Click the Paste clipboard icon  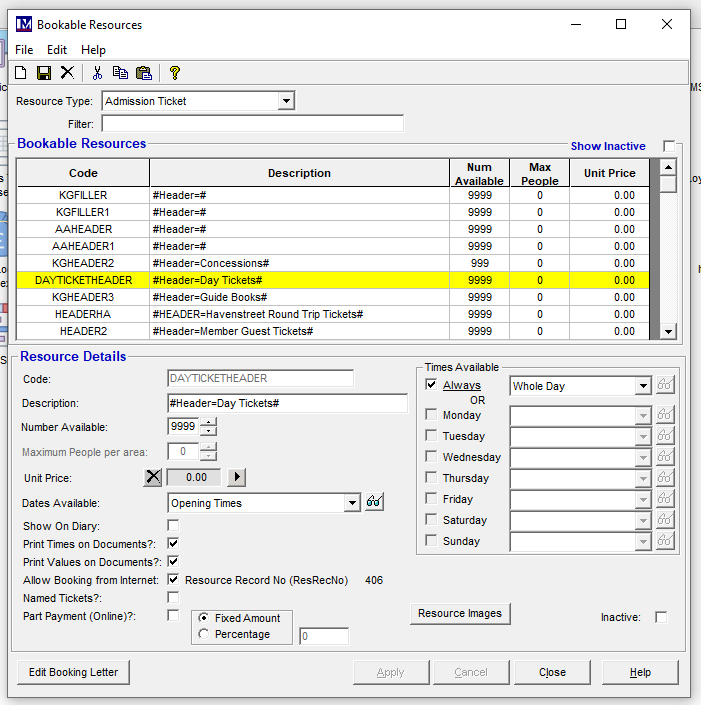pyautogui.click(x=143, y=73)
